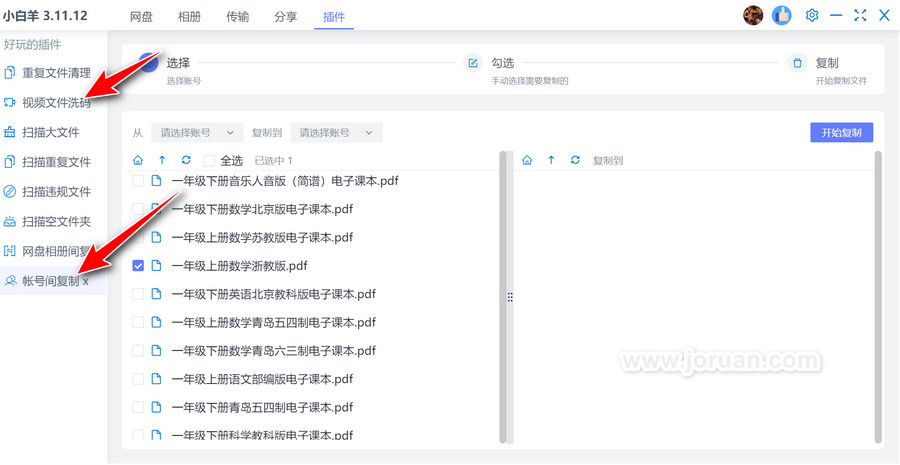Switch to the 网盘 tab

click(x=142, y=17)
